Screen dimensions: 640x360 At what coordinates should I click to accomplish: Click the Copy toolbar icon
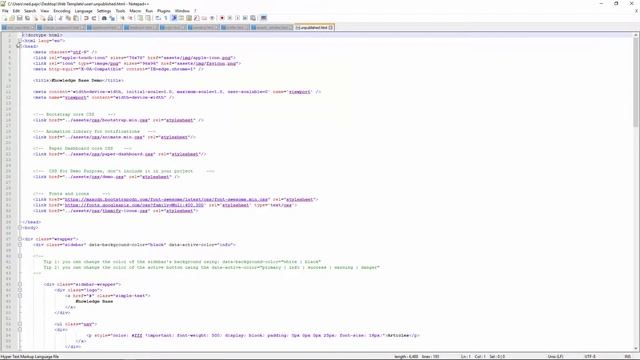(x=68, y=18)
